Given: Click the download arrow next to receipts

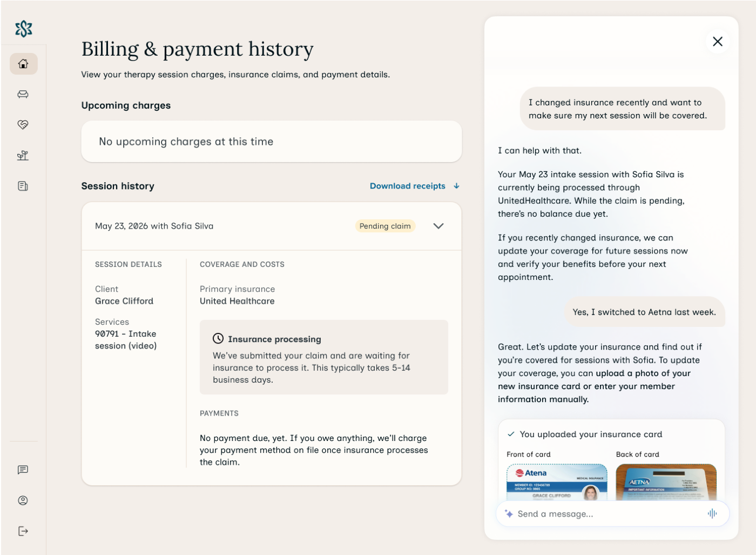Looking at the screenshot, I should pyautogui.click(x=456, y=186).
